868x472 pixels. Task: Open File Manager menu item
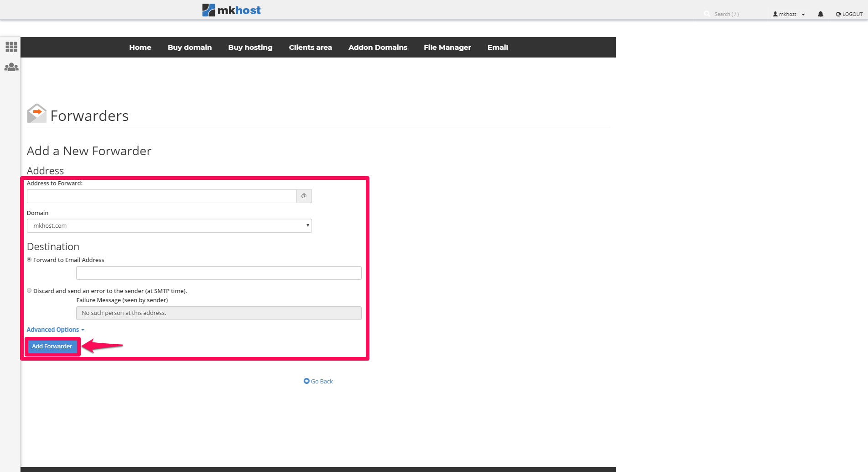coord(447,47)
